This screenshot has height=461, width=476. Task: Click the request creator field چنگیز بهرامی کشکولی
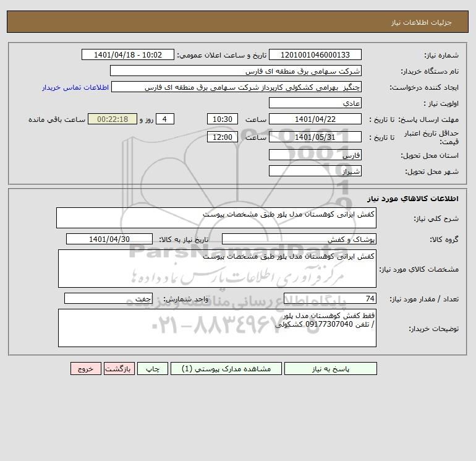coord(236,87)
